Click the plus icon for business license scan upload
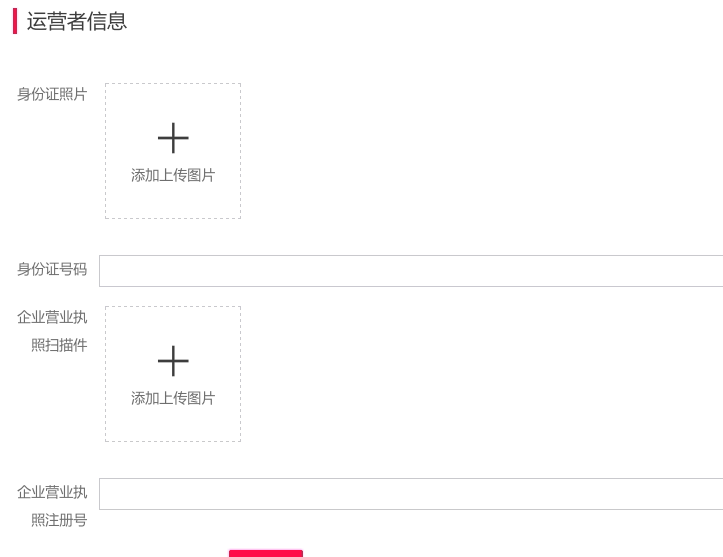Screen dimensions: 723x557 tap(173, 361)
